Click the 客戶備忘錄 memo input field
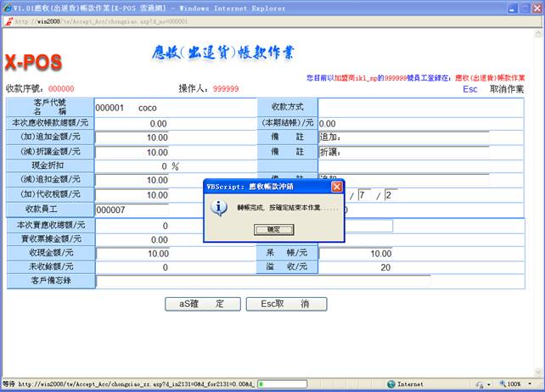This screenshot has height=392, width=545. point(263,281)
